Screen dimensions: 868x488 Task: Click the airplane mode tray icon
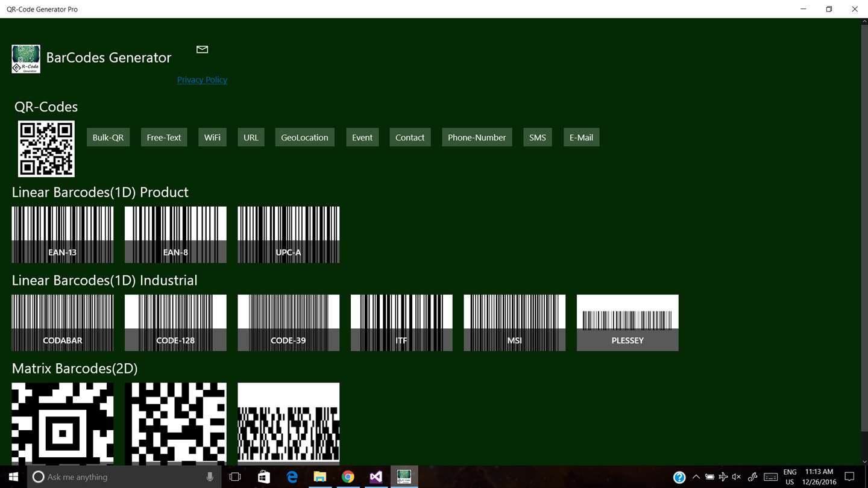coord(723,477)
